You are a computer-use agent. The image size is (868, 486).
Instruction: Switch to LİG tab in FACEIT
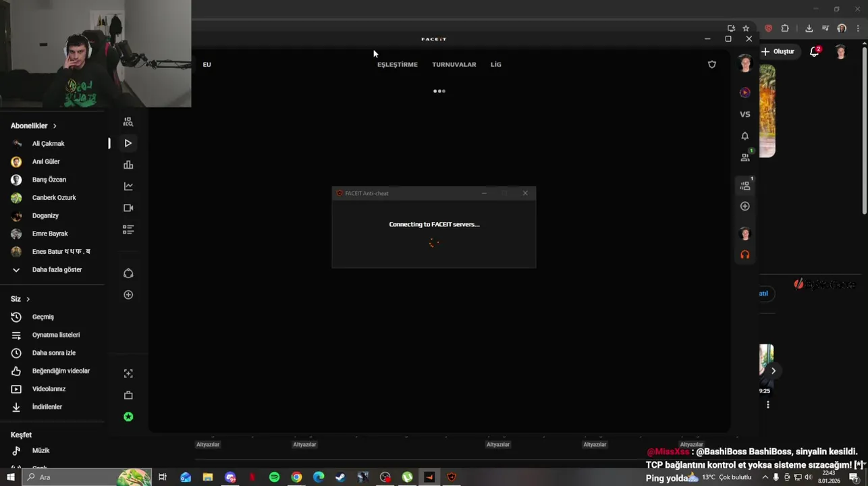(496, 64)
